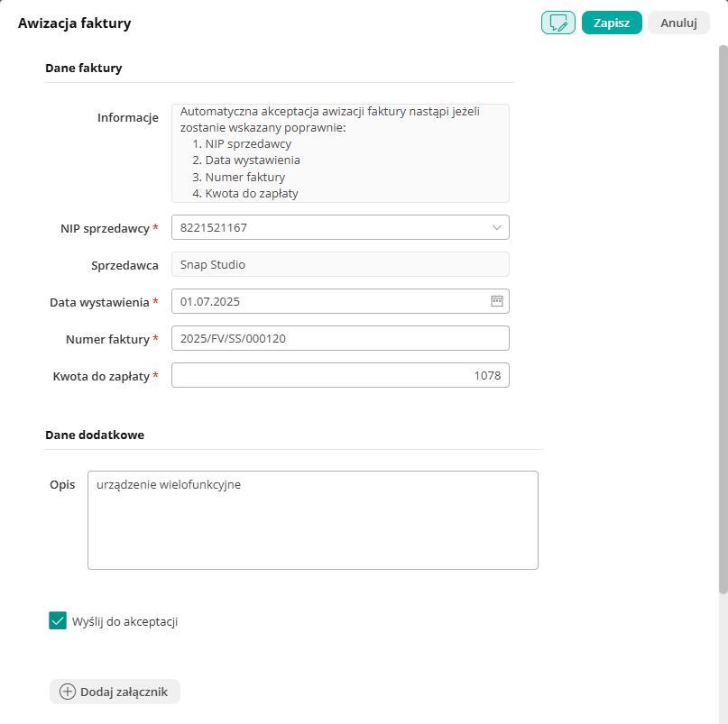Expand the NIP sprzedawcy dropdown arrow
The image size is (728, 724).
pyautogui.click(x=496, y=228)
